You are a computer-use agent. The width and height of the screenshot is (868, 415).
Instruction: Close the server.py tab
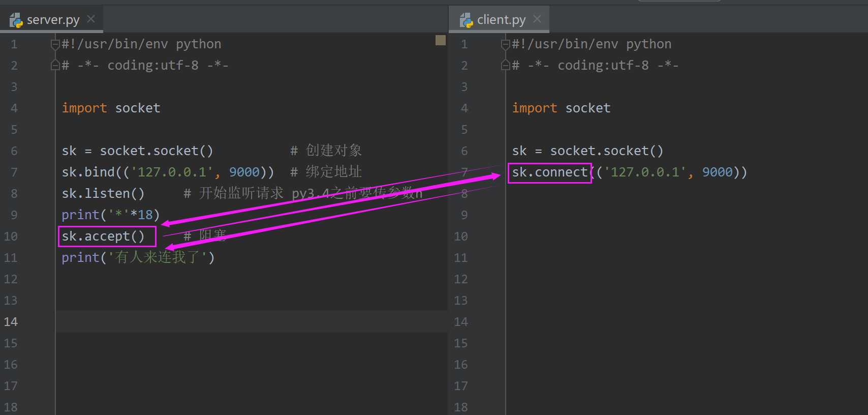[x=91, y=19]
